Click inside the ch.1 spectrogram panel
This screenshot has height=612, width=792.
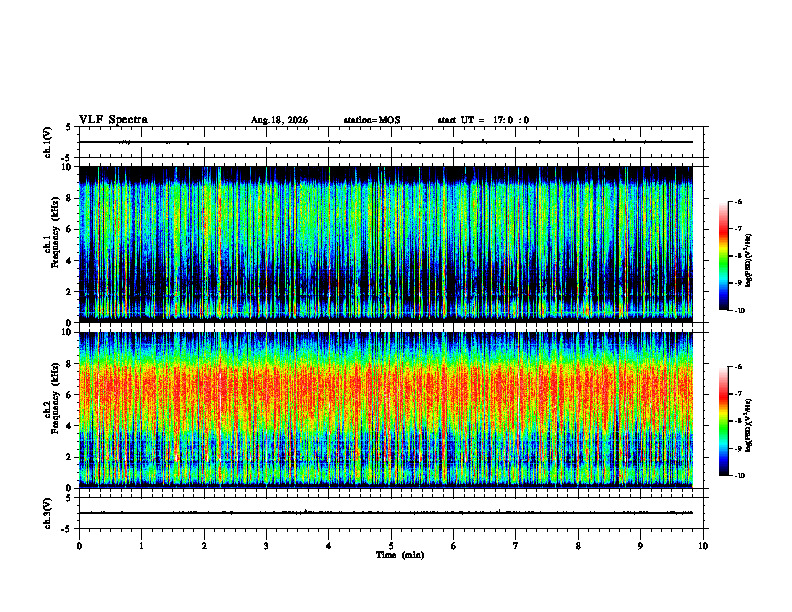pos(386,244)
